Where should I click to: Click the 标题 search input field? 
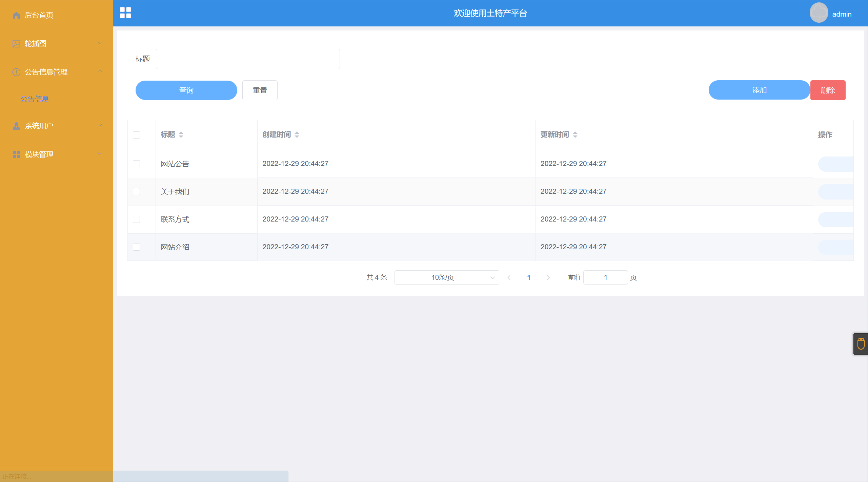tap(247, 59)
